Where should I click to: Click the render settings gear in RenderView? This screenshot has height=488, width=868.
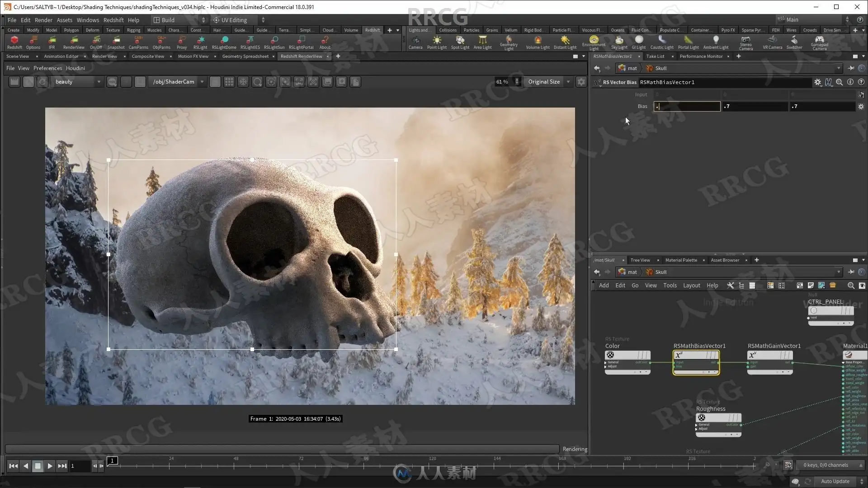pos(581,82)
